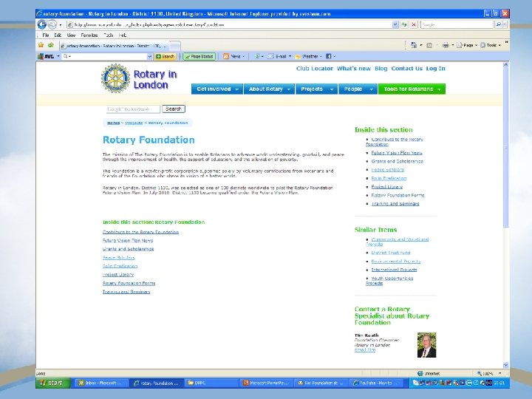Image resolution: width=532 pixels, height=399 pixels.
Task: Open the File menu
Action: [46, 35]
